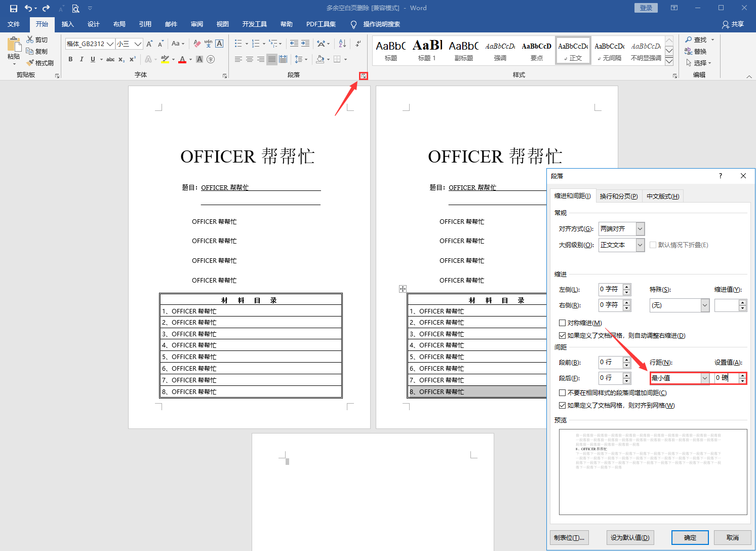This screenshot has width=756, height=551.
Task: Open 查找 dropdown arrow in editing group
Action: [x=712, y=40]
